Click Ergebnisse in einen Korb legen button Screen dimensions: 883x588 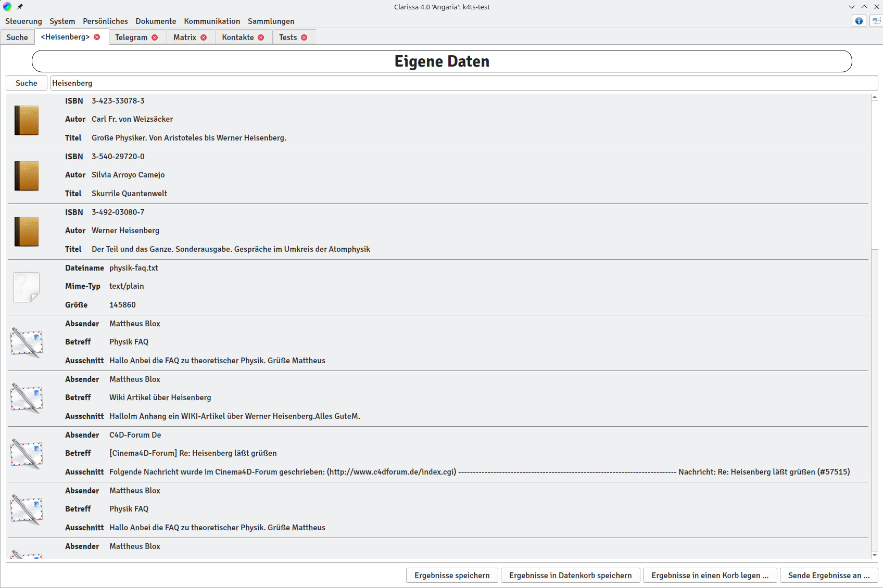710,576
